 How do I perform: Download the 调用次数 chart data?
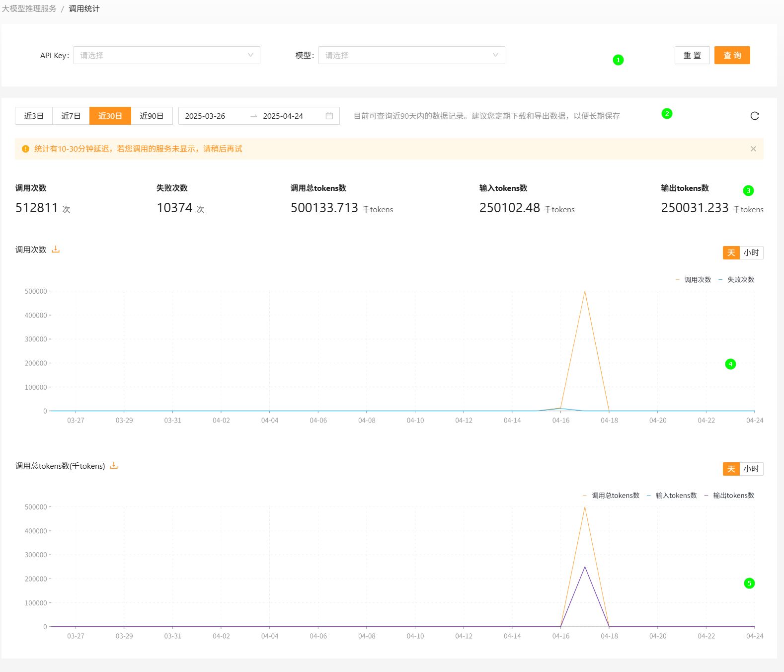(x=56, y=250)
